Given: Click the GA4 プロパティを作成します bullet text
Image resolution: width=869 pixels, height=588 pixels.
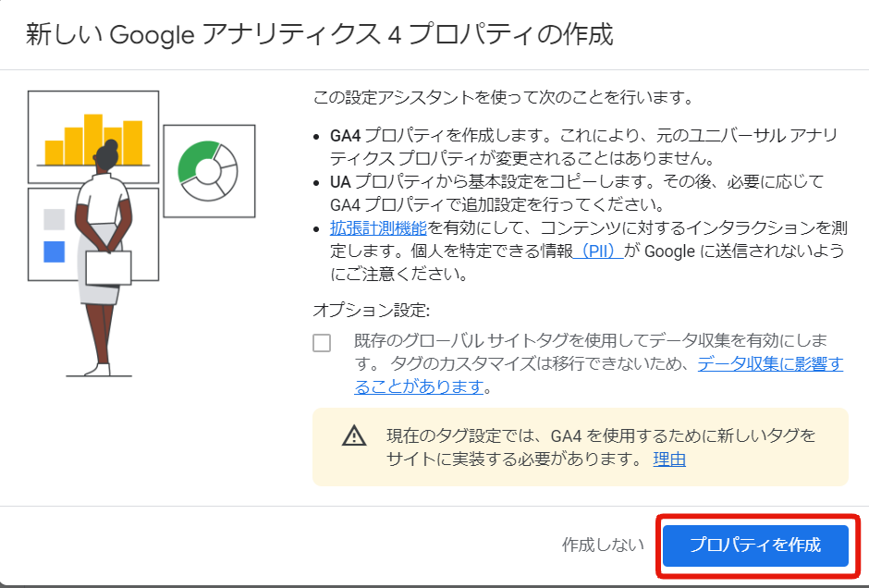Looking at the screenshot, I should point(582,135).
